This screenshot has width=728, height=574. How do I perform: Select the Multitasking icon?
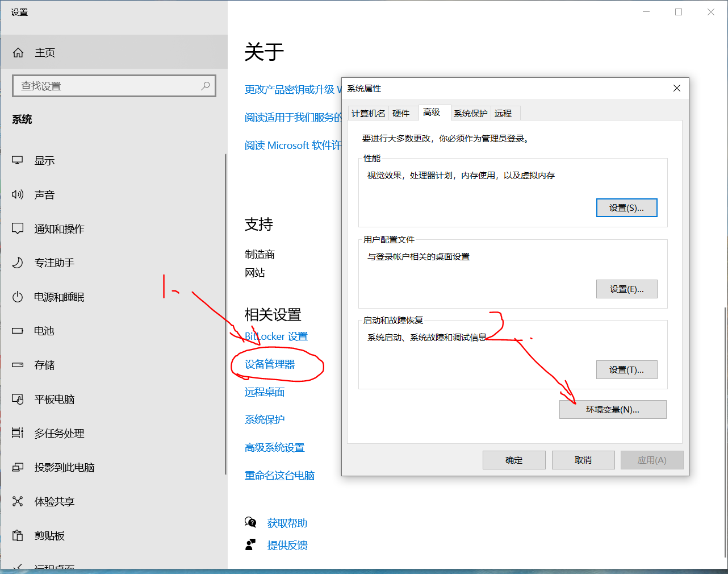(x=18, y=433)
